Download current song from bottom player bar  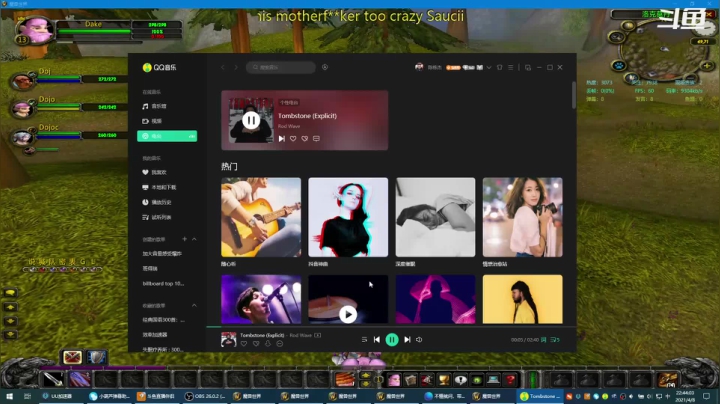[268, 344]
